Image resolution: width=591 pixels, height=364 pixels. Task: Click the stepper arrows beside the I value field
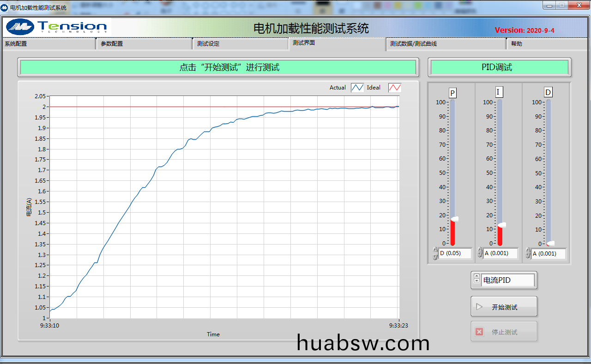pyautogui.click(x=480, y=253)
